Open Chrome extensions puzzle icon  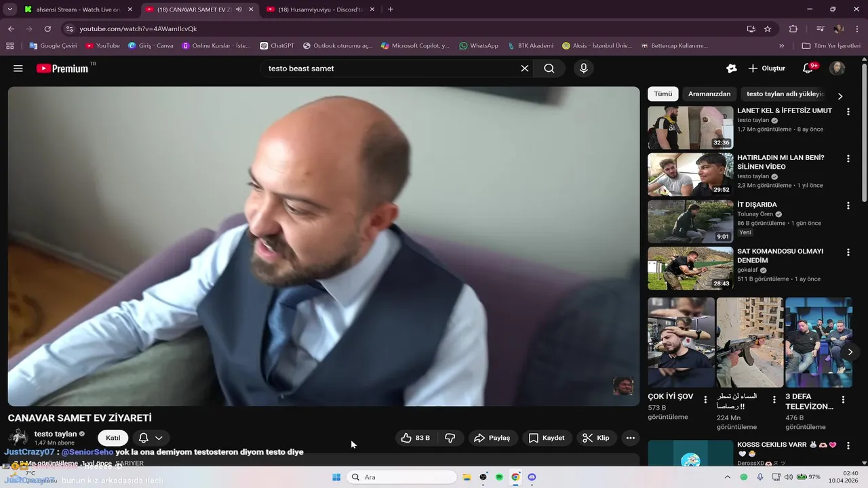point(793,29)
